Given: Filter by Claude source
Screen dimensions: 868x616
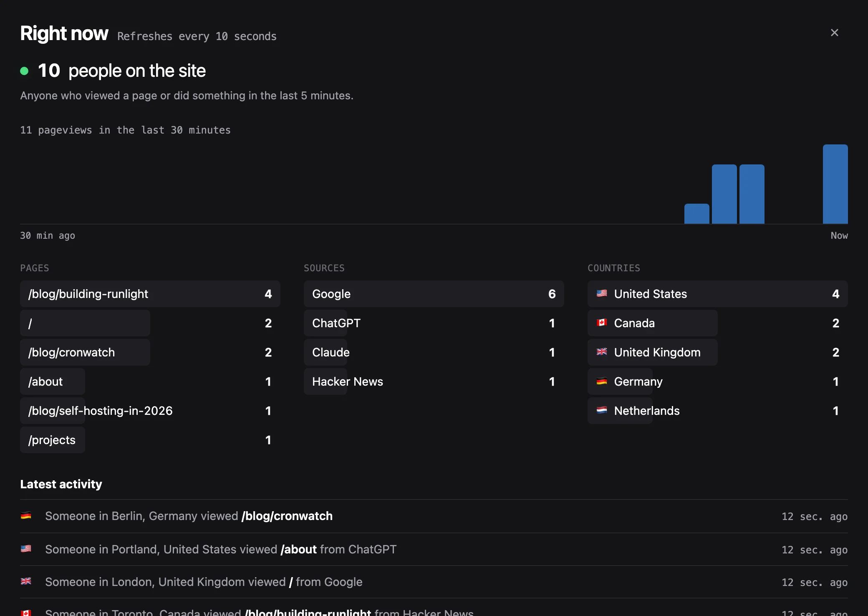Looking at the screenshot, I should tap(434, 352).
